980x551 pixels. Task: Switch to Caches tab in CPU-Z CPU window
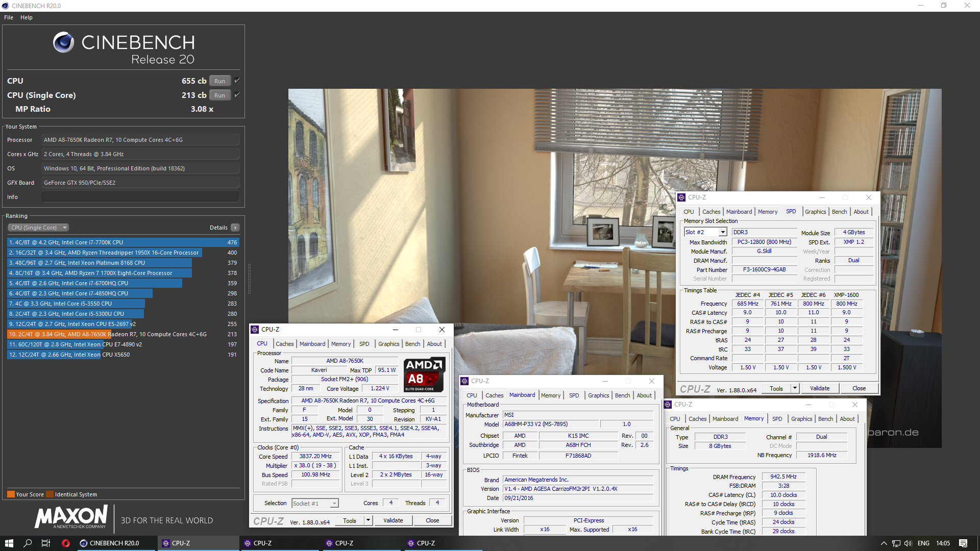click(x=285, y=344)
